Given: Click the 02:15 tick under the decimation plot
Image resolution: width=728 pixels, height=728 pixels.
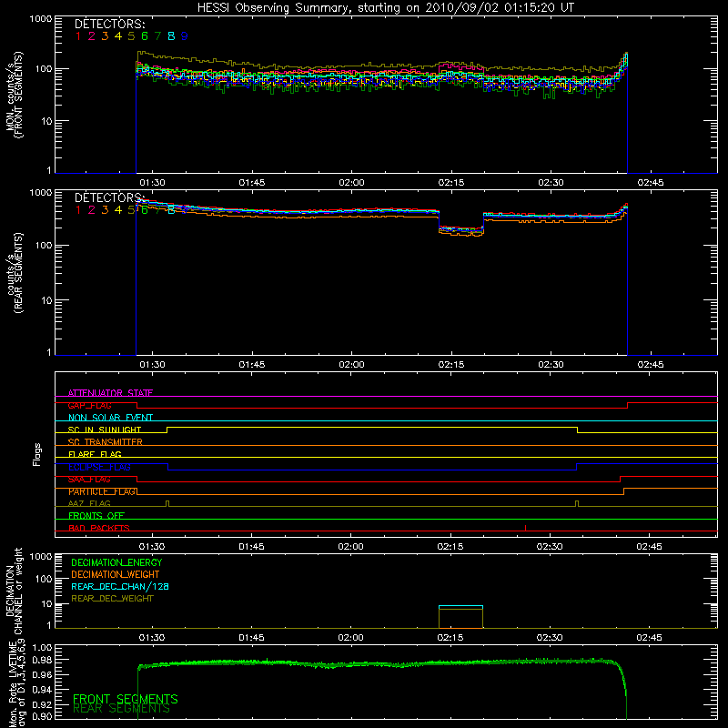Looking at the screenshot, I should [x=450, y=638].
